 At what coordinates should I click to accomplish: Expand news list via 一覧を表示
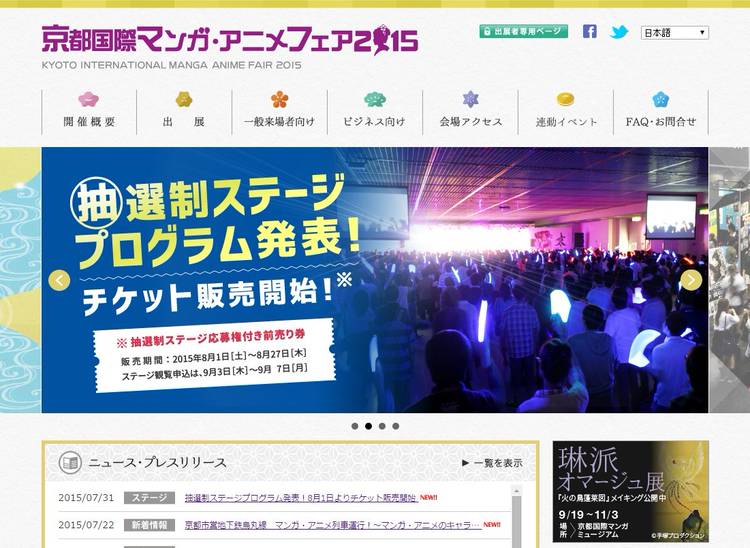[491, 463]
